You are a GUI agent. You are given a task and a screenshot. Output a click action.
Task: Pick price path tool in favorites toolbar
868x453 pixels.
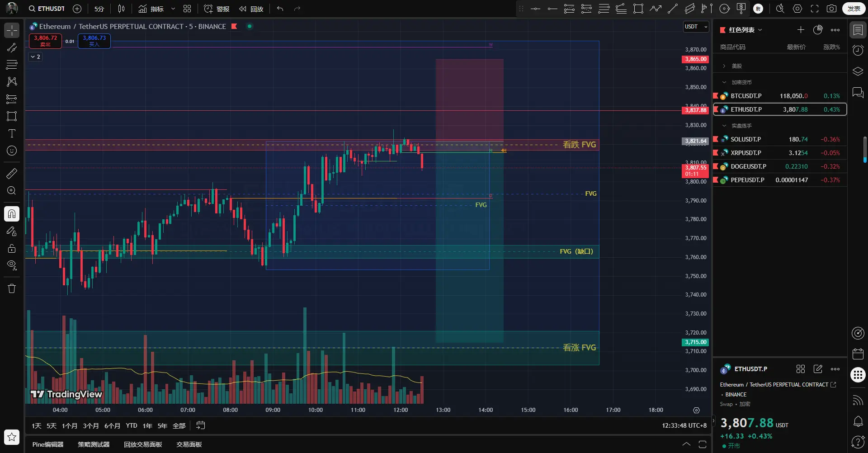656,9
